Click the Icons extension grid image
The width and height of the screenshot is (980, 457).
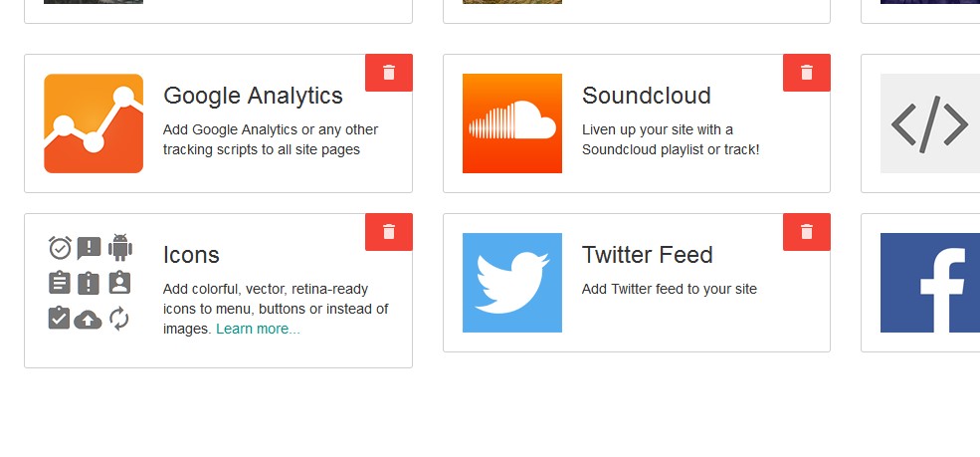90,283
